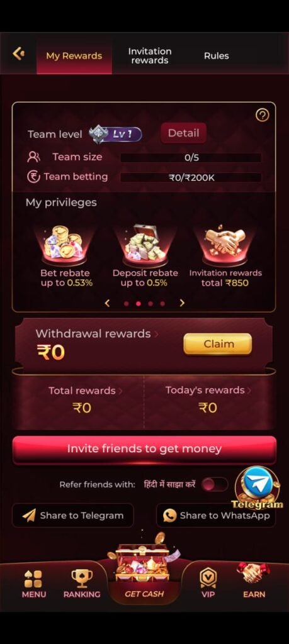Image resolution: width=289 pixels, height=644 pixels.
Task: Click the Bet rebate coins icon
Action: pos(64,244)
